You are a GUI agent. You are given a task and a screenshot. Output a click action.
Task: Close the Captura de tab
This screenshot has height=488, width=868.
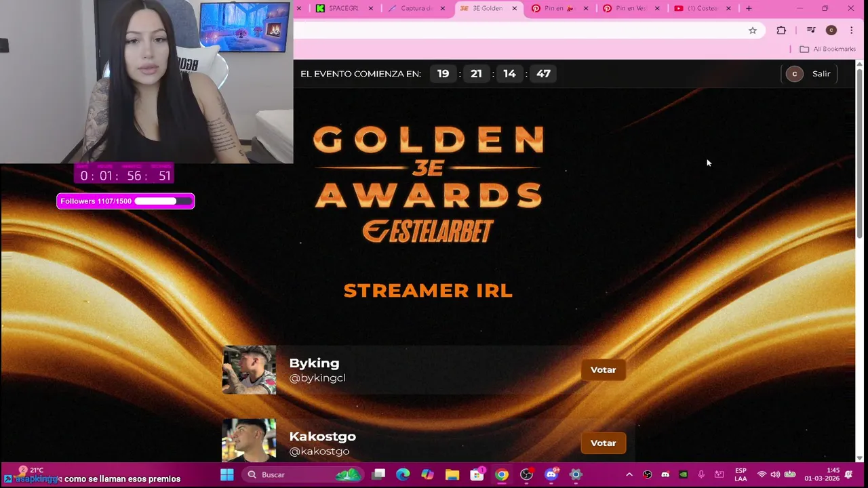(x=443, y=8)
